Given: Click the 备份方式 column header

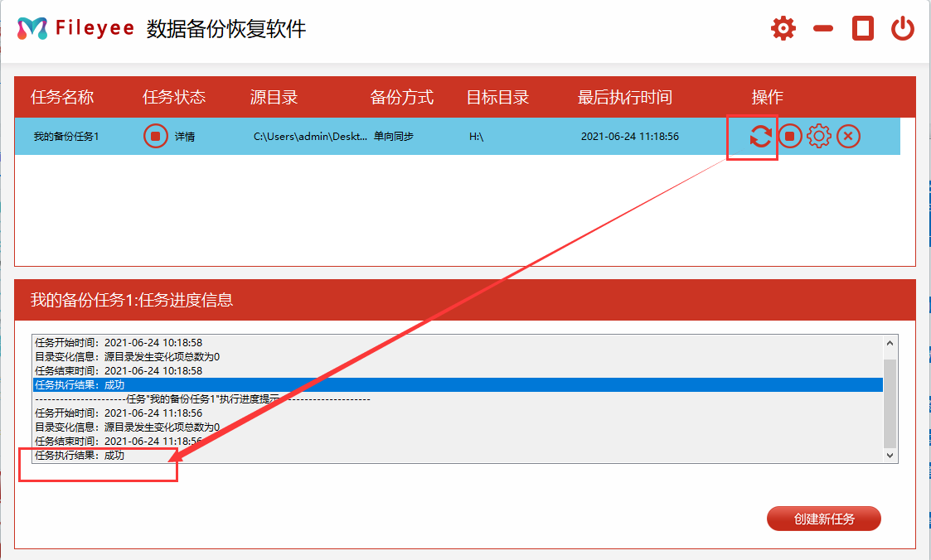Looking at the screenshot, I should pos(401,98).
